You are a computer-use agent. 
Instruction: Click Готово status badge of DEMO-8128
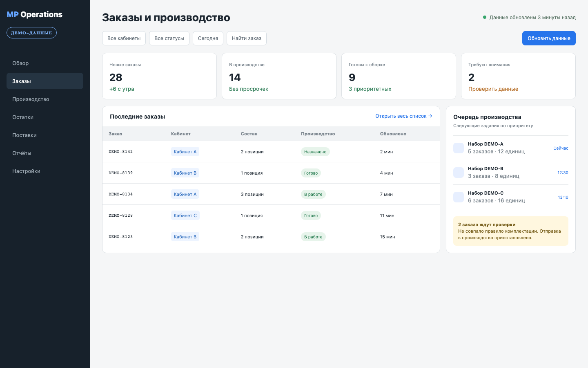(x=311, y=215)
